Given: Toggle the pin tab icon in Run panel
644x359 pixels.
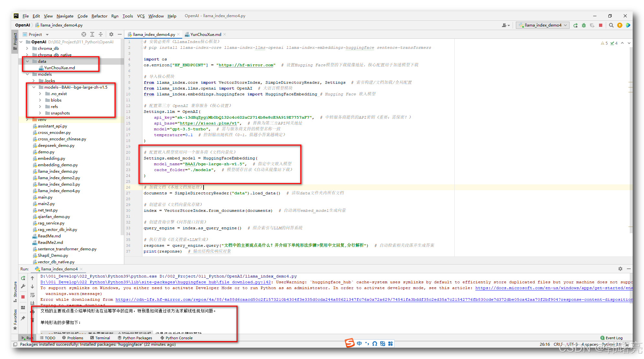Looking at the screenshot, I should (23, 318).
